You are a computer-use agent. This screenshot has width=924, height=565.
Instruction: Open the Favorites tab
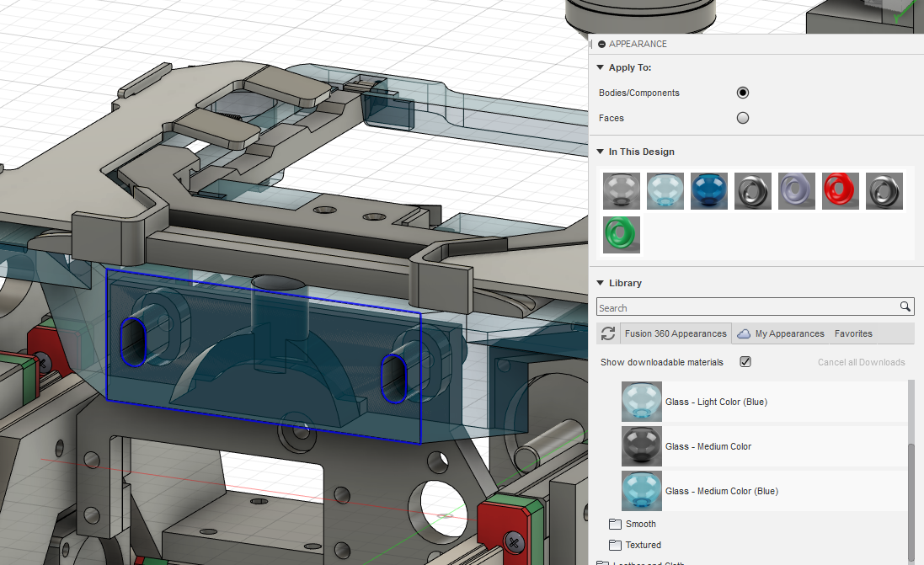pyautogui.click(x=852, y=333)
